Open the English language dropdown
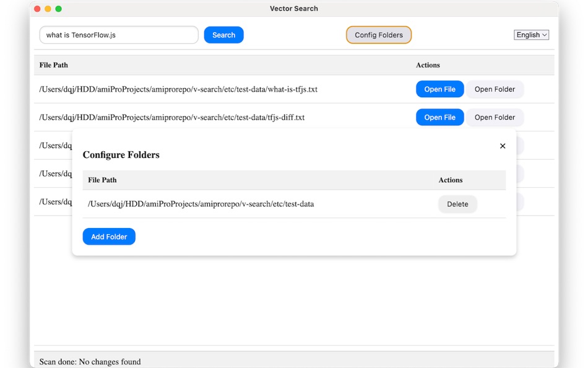Viewport: 588px width, 368px height. click(530, 35)
